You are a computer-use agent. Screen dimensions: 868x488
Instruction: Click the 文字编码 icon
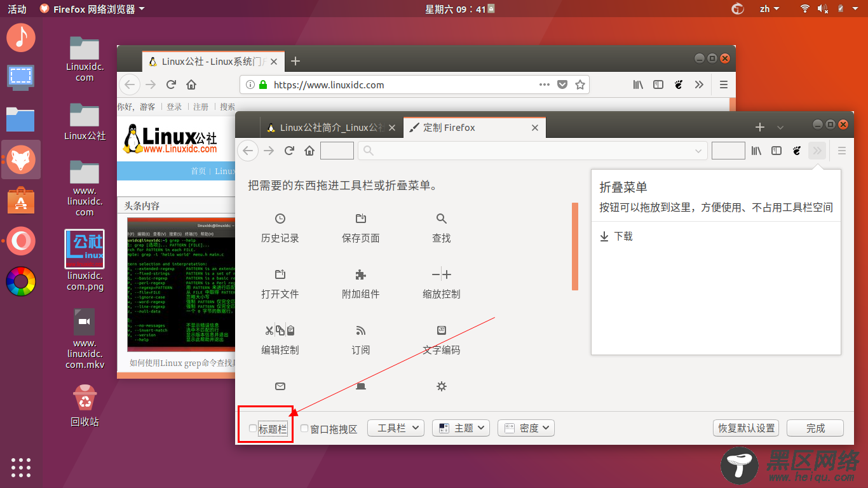coord(442,330)
